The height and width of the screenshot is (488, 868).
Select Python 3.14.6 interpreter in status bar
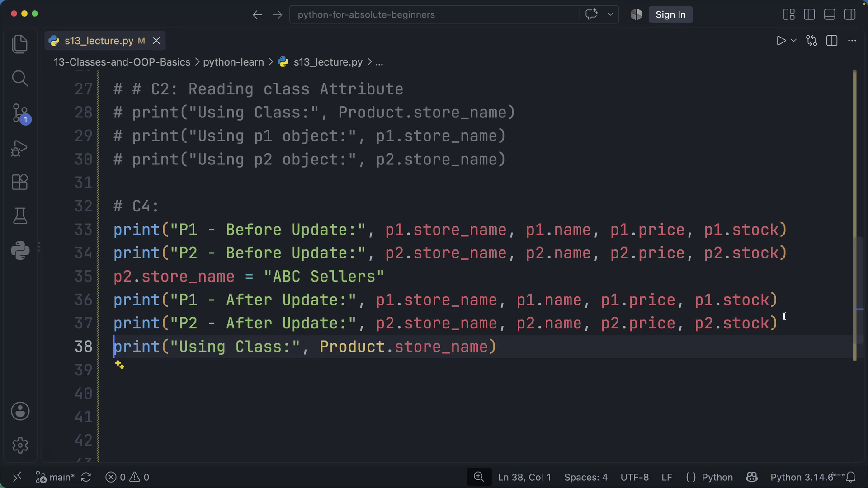801,477
